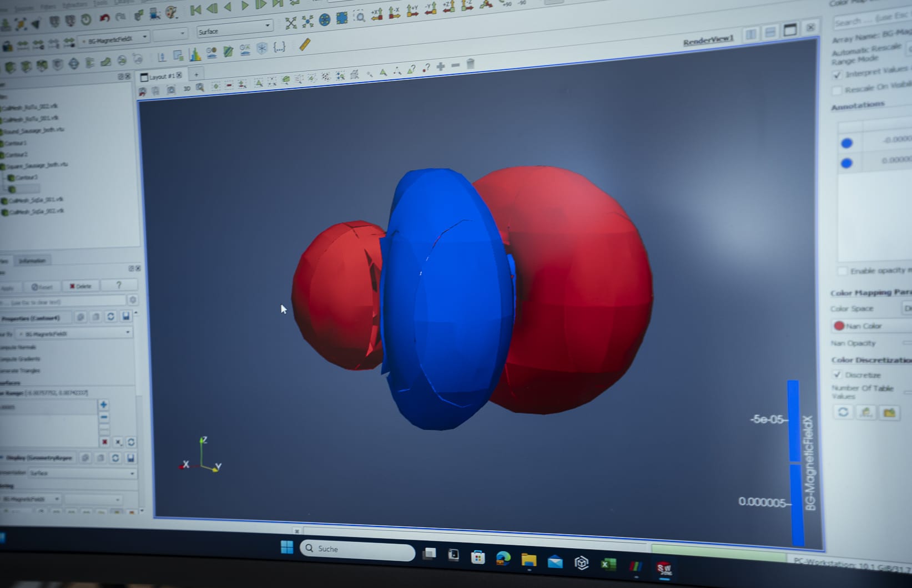
Task: Click the Reset Camera icon
Action: point(290,23)
